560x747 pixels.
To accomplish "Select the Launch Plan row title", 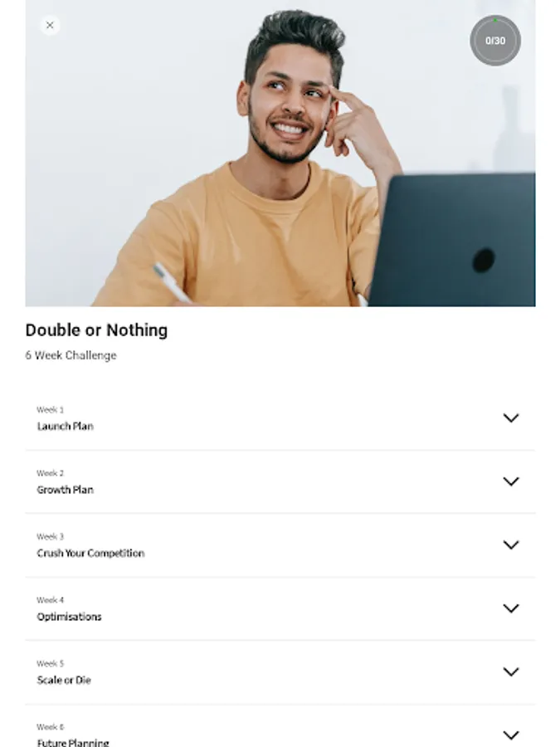I will coord(66,427).
